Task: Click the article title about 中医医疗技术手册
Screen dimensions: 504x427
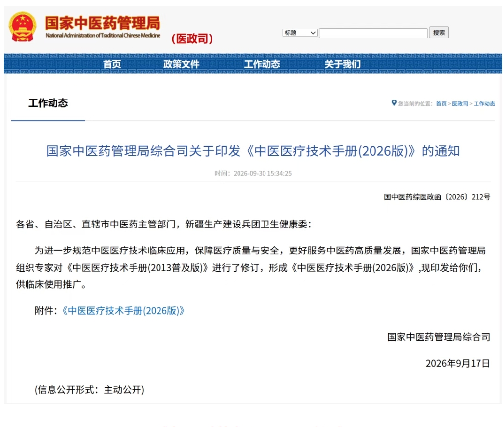Action: pyautogui.click(x=253, y=151)
